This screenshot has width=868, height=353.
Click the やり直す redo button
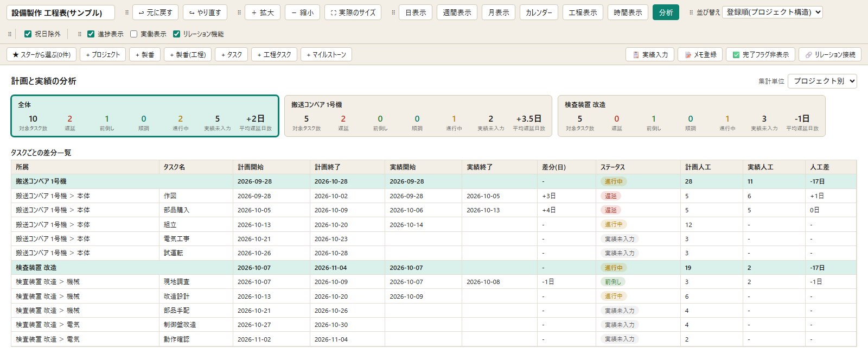205,12
